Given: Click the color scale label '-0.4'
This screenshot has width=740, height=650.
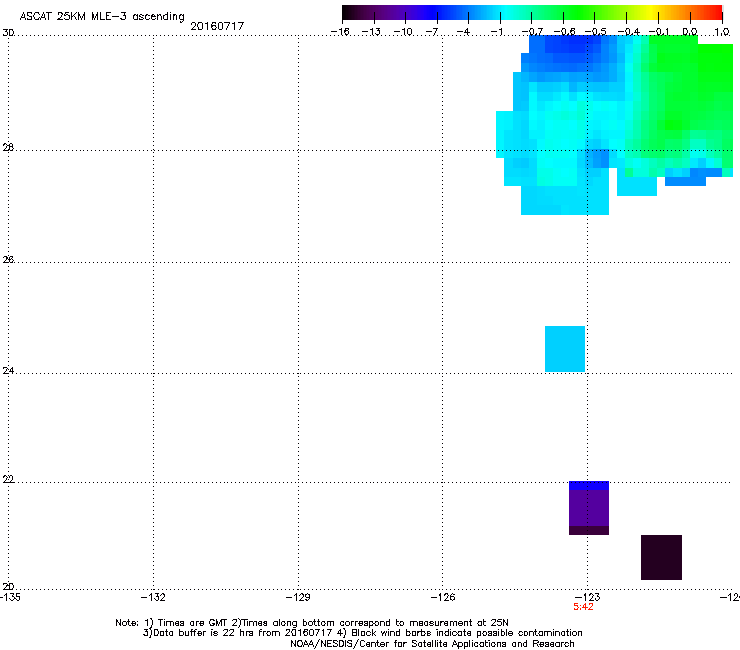Looking at the screenshot, I should (x=629, y=32).
